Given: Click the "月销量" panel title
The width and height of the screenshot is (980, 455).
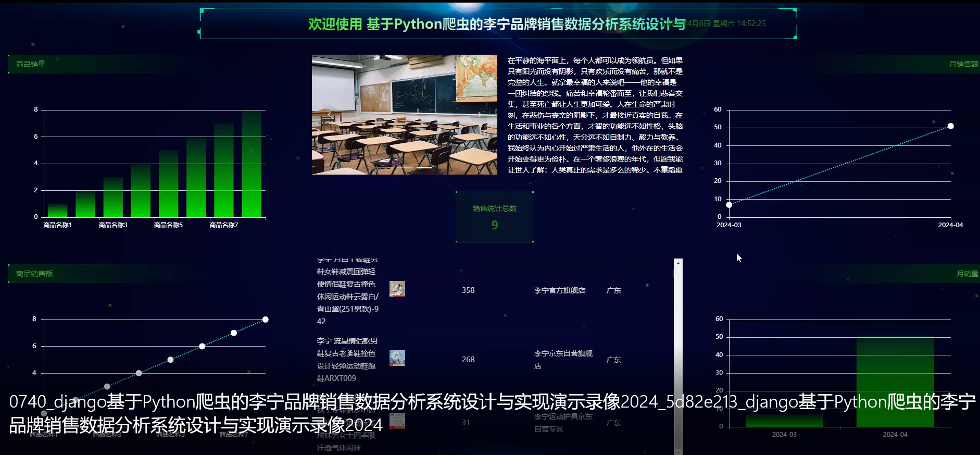Looking at the screenshot, I should pos(968,274).
